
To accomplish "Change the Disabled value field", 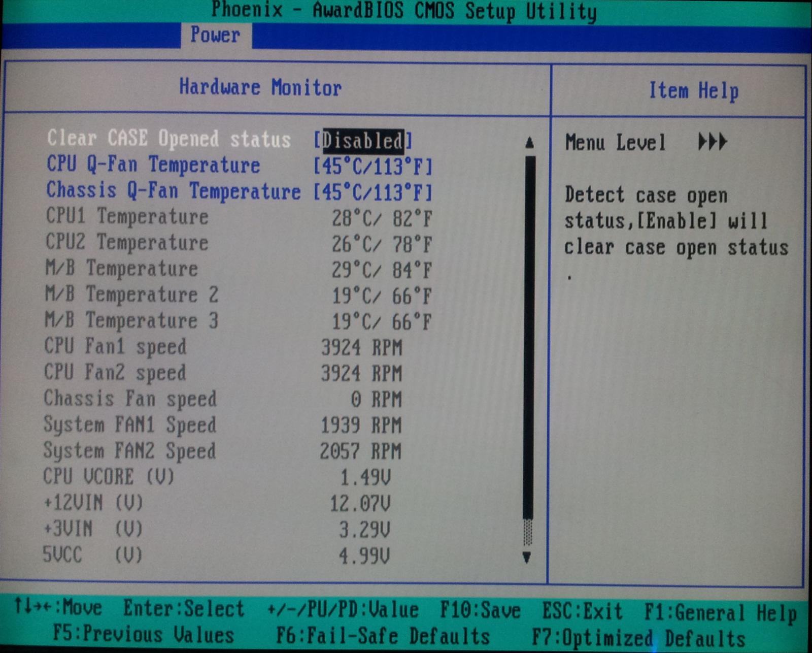I will click(x=363, y=141).
